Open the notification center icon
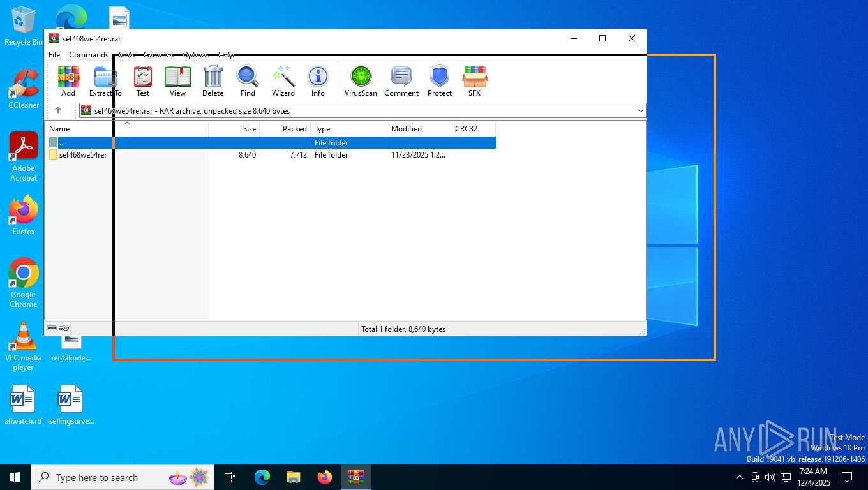The height and width of the screenshot is (490, 868). (x=847, y=477)
